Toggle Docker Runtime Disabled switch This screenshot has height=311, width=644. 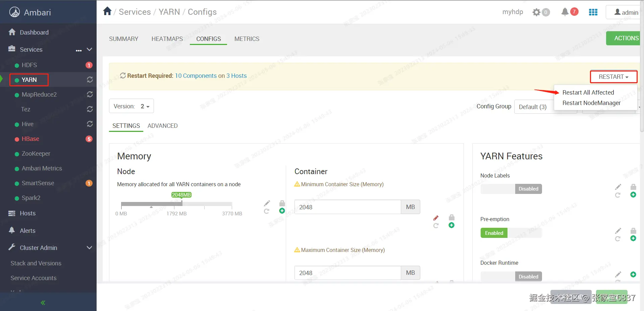(511, 276)
